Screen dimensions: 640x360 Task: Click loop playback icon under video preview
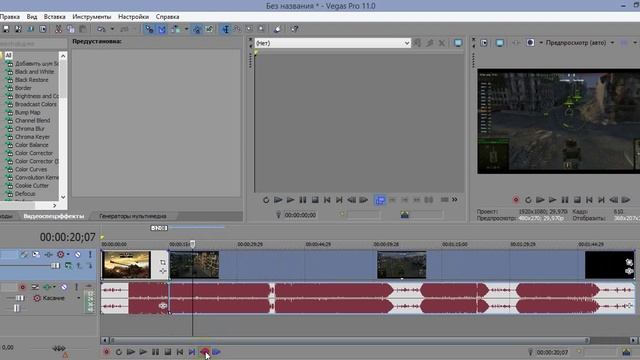[x=528, y=200]
